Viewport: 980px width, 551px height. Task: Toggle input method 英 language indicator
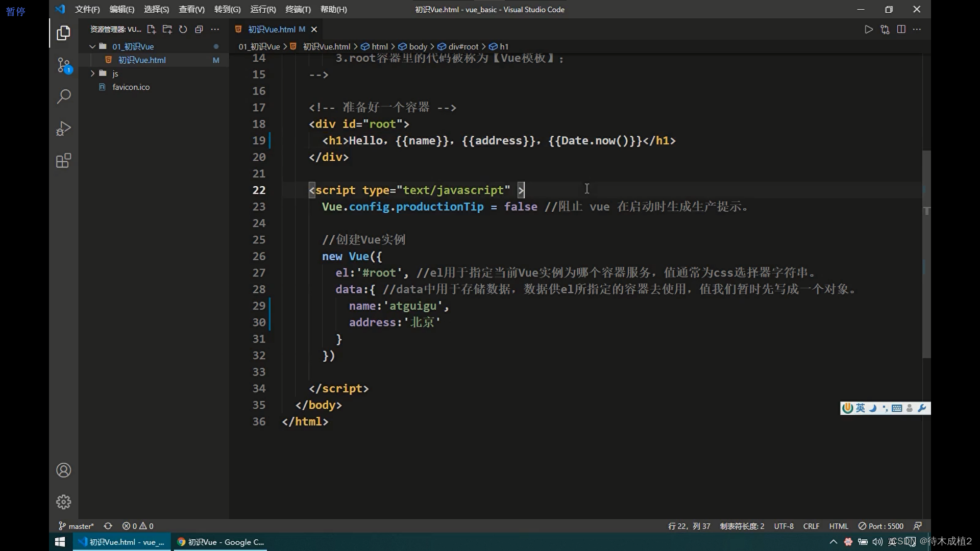click(861, 408)
